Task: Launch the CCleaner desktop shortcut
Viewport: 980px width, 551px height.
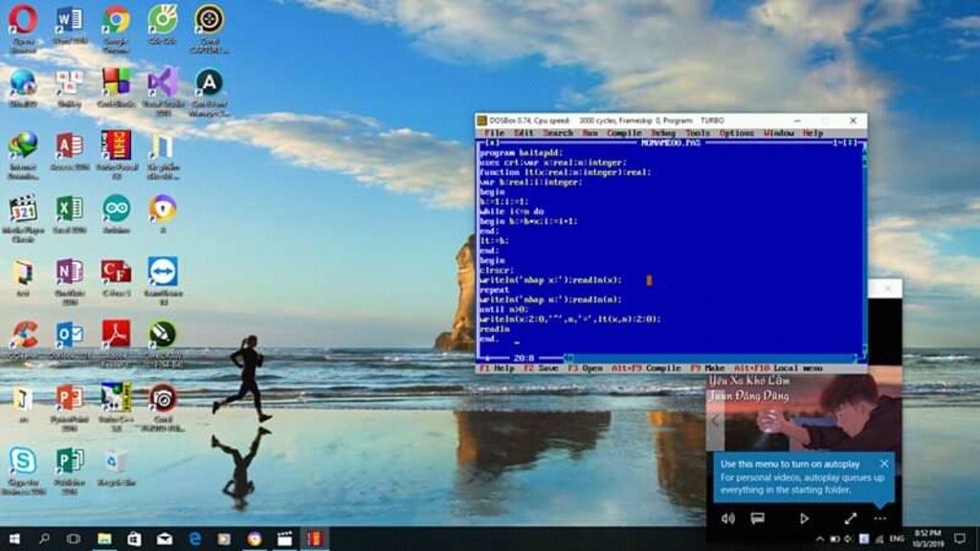Action: [23, 335]
